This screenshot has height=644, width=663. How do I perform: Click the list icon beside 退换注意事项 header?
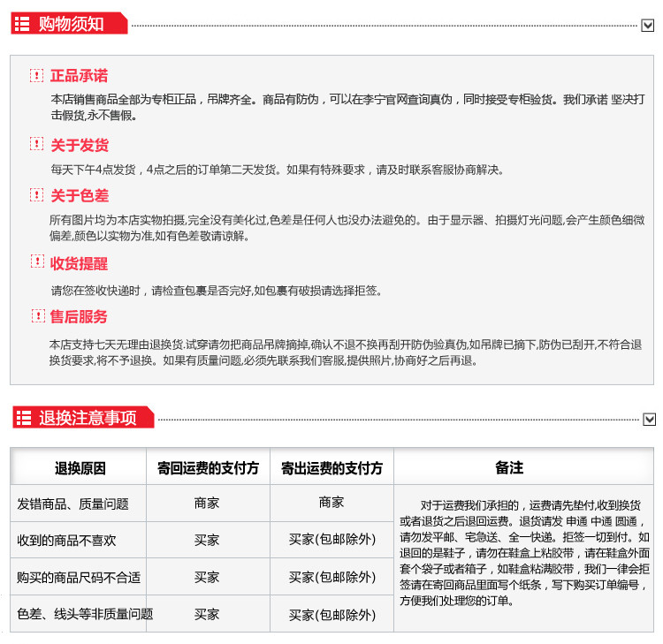click(x=24, y=418)
